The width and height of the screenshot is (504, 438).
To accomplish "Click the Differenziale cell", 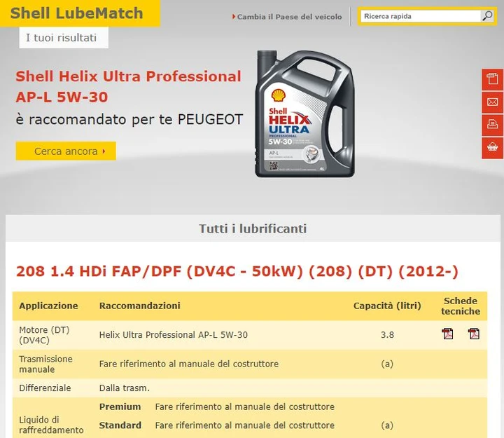I will (x=45, y=388).
